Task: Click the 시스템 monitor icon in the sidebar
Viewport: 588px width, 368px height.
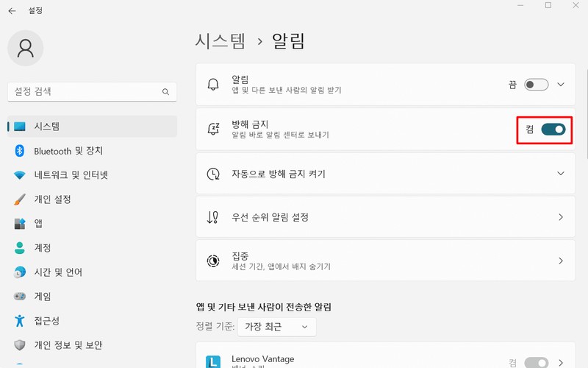Action: click(x=20, y=126)
